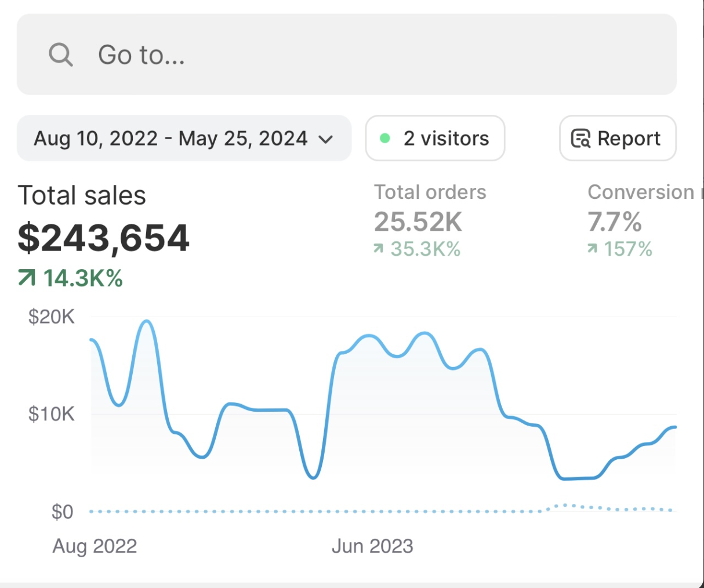Click the Aug 2022 axis label
The height and width of the screenshot is (588, 704).
click(x=95, y=546)
